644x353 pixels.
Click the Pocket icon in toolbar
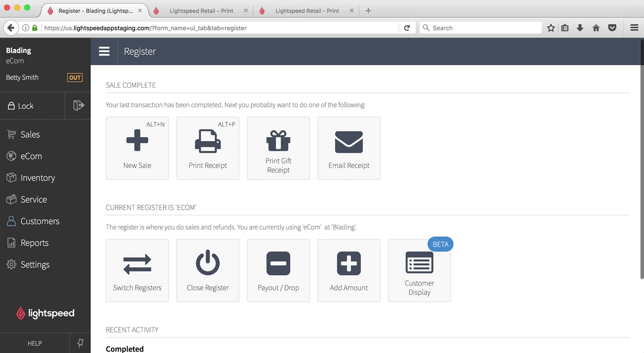tap(612, 28)
